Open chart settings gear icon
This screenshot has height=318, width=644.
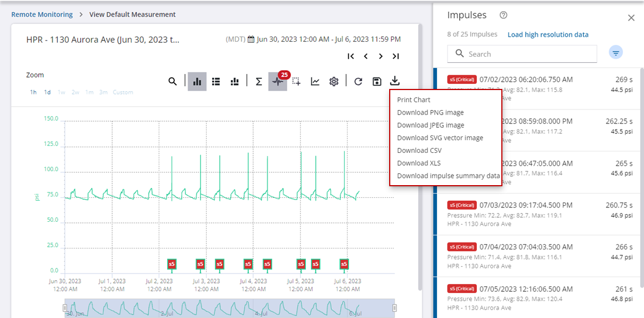click(x=334, y=82)
